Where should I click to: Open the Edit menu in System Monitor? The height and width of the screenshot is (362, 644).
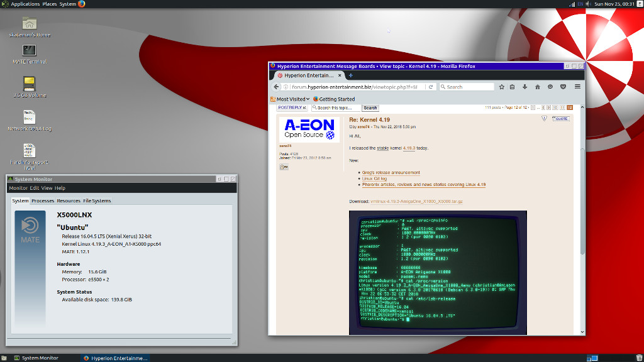[x=34, y=188]
